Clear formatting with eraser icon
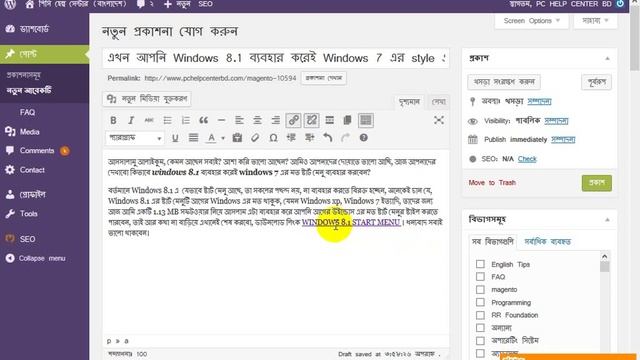Viewport: 640px width, 360px height. tap(255, 138)
